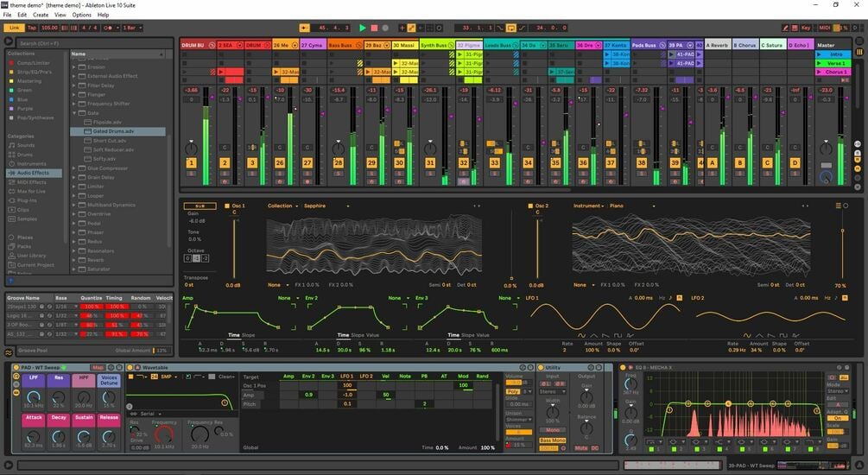
Task: Expand the Filter Delay folder
Action: (x=74, y=85)
